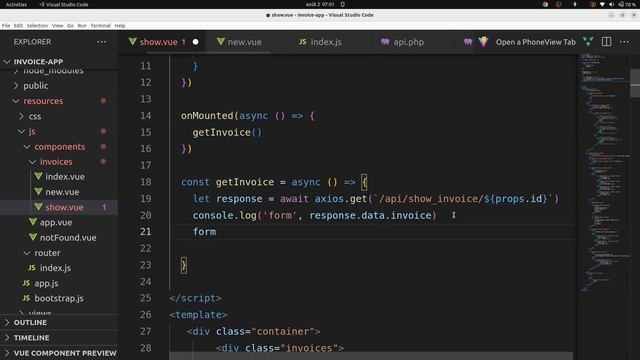The image size is (640, 360).
Task: Select show.vue in the file tree
Action: [64, 207]
